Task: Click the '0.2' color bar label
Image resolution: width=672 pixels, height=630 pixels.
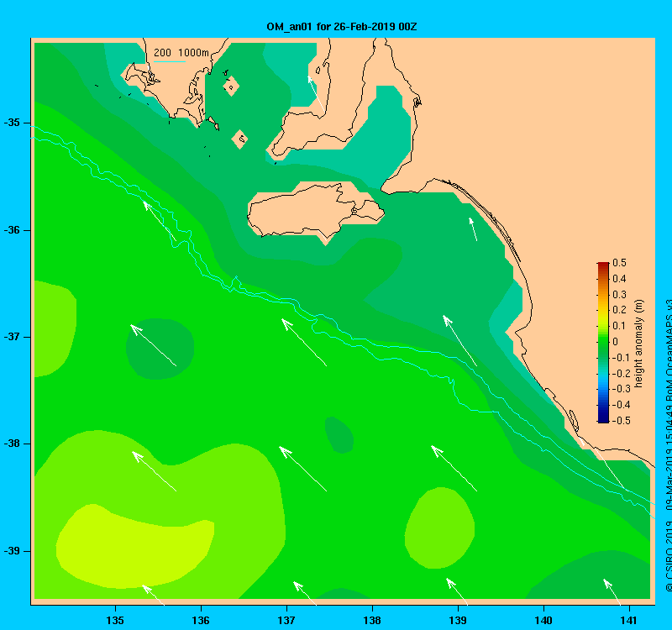Action: pyautogui.click(x=619, y=310)
